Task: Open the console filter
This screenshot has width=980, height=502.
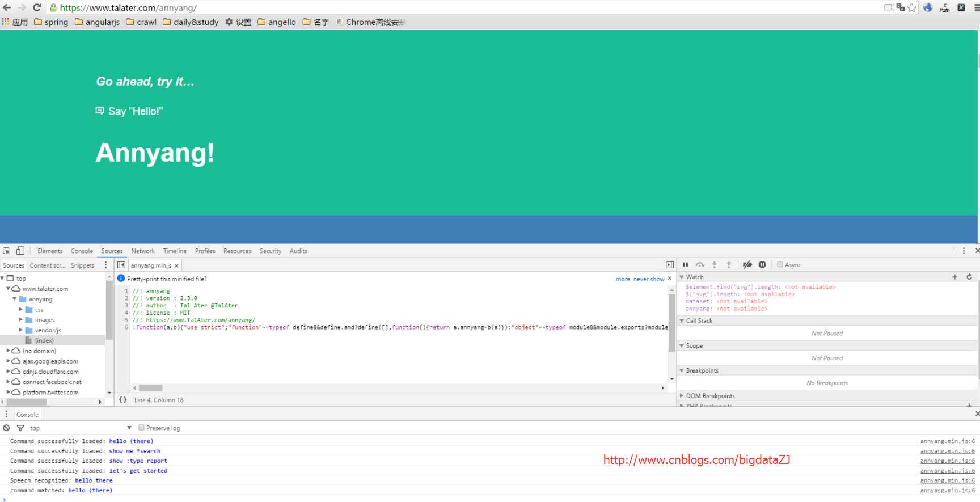Action: click(x=20, y=428)
